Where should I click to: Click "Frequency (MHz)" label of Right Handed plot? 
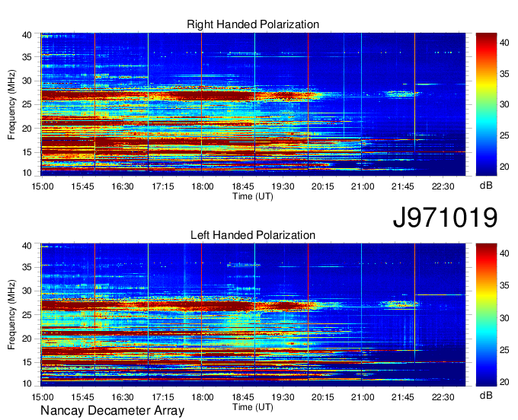[x=11, y=104]
